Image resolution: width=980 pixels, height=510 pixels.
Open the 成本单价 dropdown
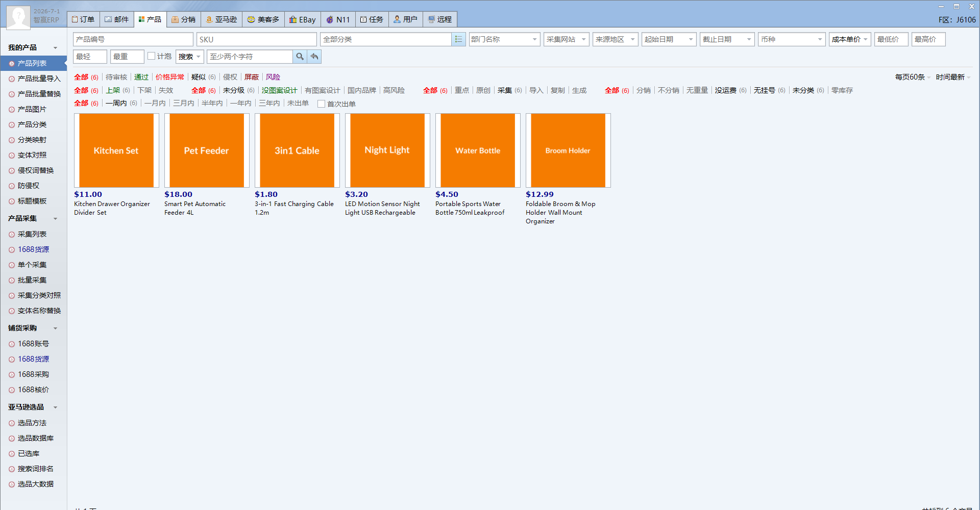pos(850,39)
